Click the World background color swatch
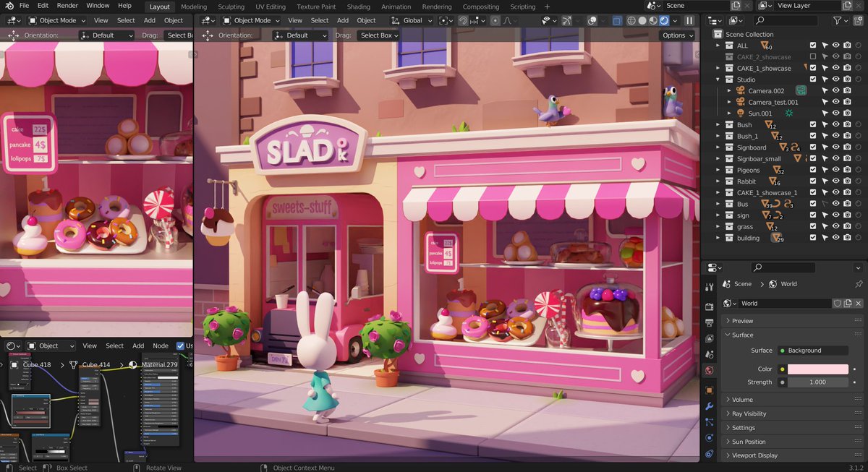 [818, 369]
